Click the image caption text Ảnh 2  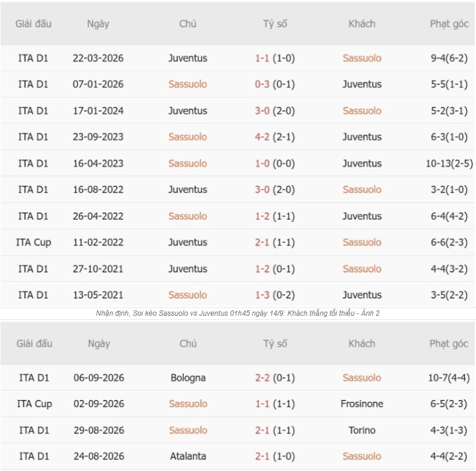point(370,313)
